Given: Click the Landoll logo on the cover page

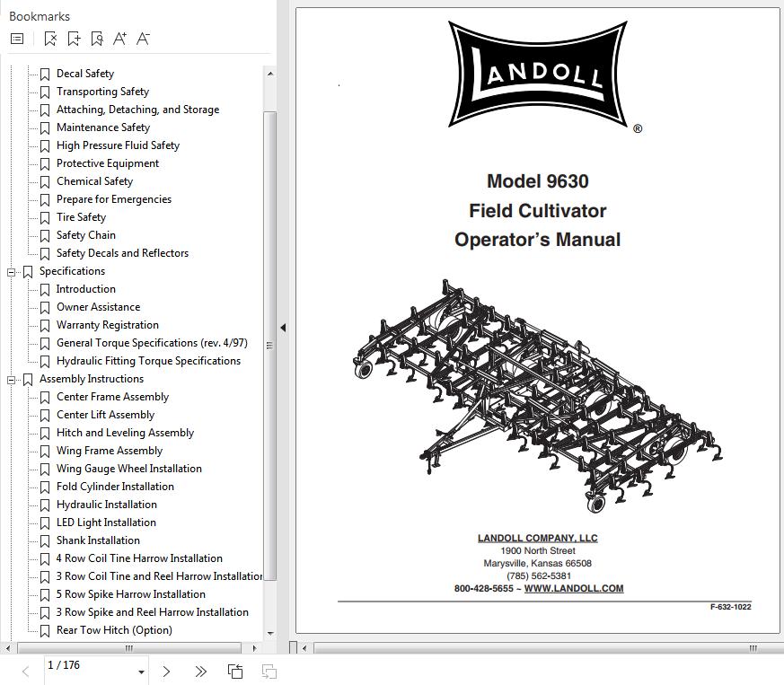Looking at the screenshot, I should (x=538, y=74).
